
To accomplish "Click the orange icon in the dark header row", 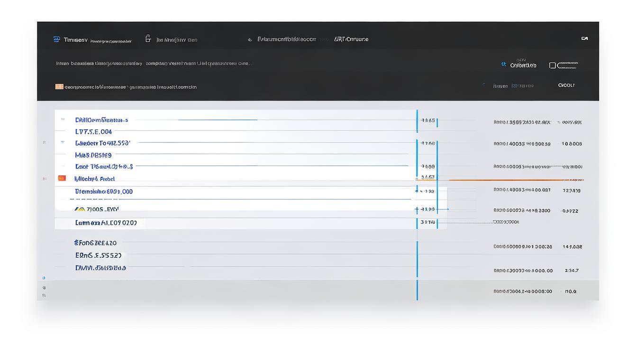I will [59, 87].
